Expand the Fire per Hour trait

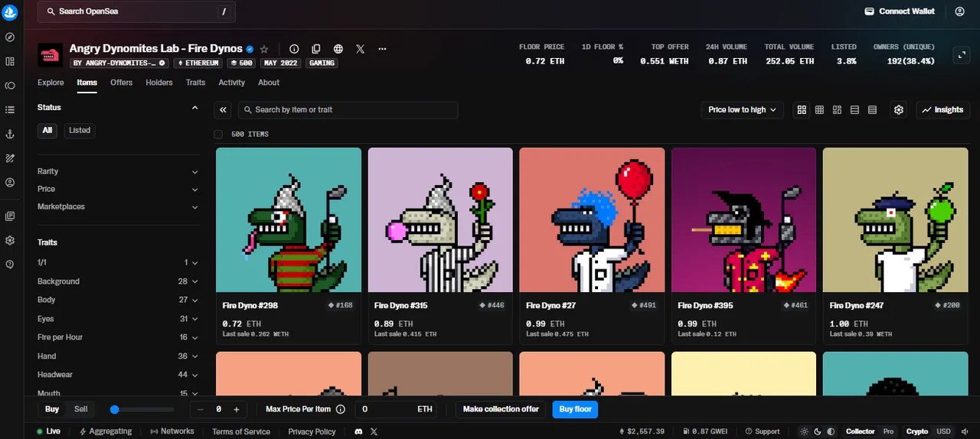coord(118,337)
